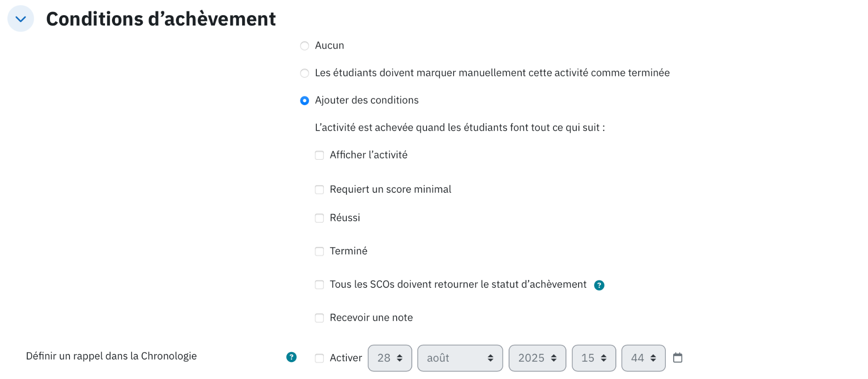Select Ajouter des conditions radio button
Viewport: 868px width, 379px height.
pos(305,100)
